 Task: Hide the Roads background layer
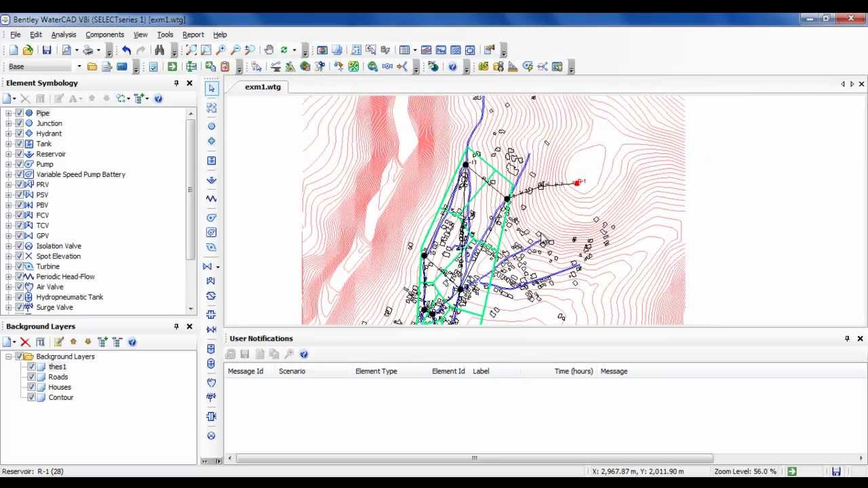[31, 377]
